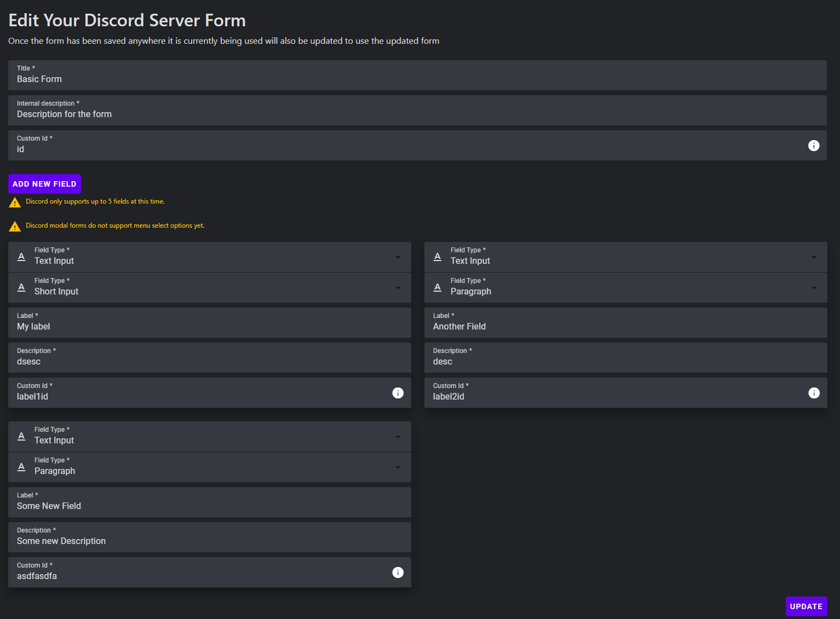Screen dimensions: 840x619
Task: Click the text icon beside Some New Field's Paragraph type
Action: click(x=21, y=467)
